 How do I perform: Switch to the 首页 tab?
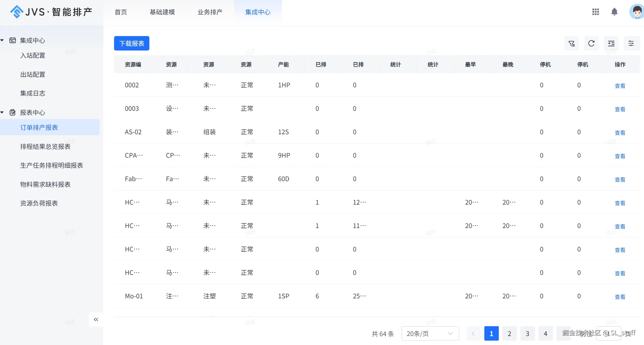click(x=121, y=12)
